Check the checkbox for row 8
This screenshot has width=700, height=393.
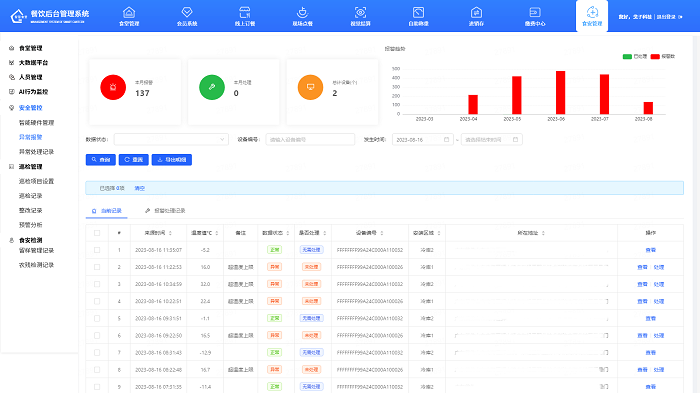(x=97, y=370)
